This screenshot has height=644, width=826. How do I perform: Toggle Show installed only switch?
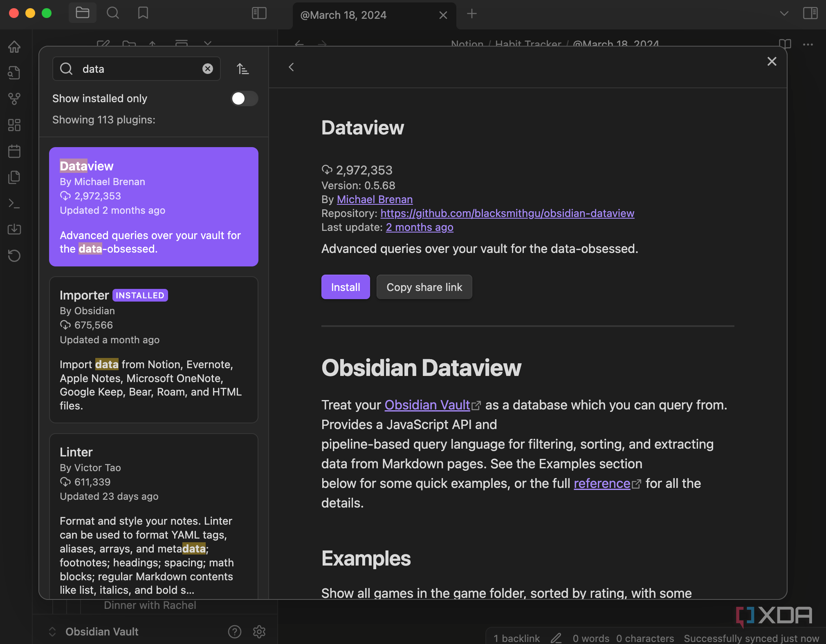(244, 98)
